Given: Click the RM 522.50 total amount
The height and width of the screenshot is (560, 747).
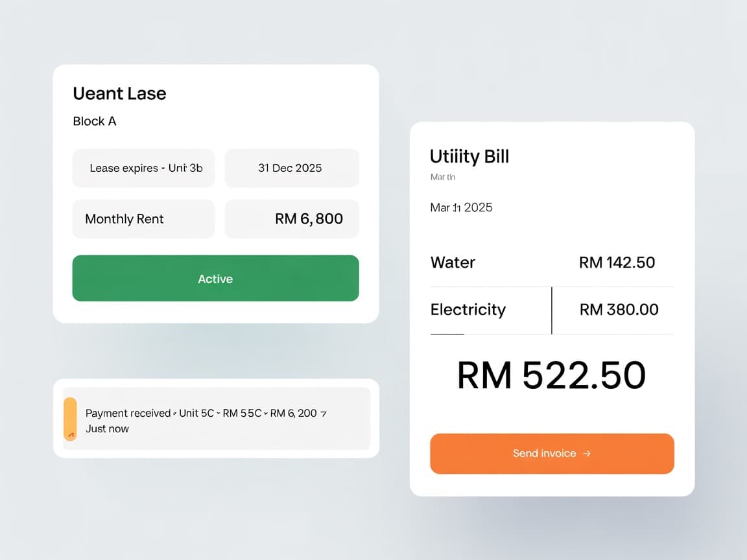Looking at the screenshot, I should tap(551, 376).
